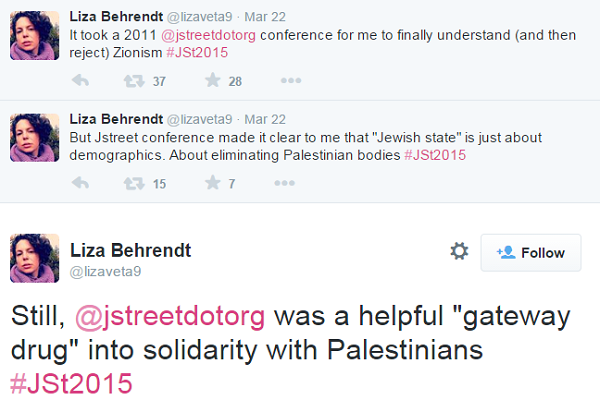Open the large profile avatar of main tweet
The height and width of the screenshot is (412, 600).
(x=34, y=258)
